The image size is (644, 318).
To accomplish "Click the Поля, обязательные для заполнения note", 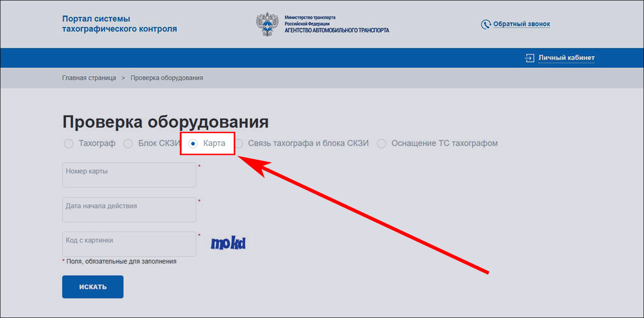I will pyautogui.click(x=119, y=261).
